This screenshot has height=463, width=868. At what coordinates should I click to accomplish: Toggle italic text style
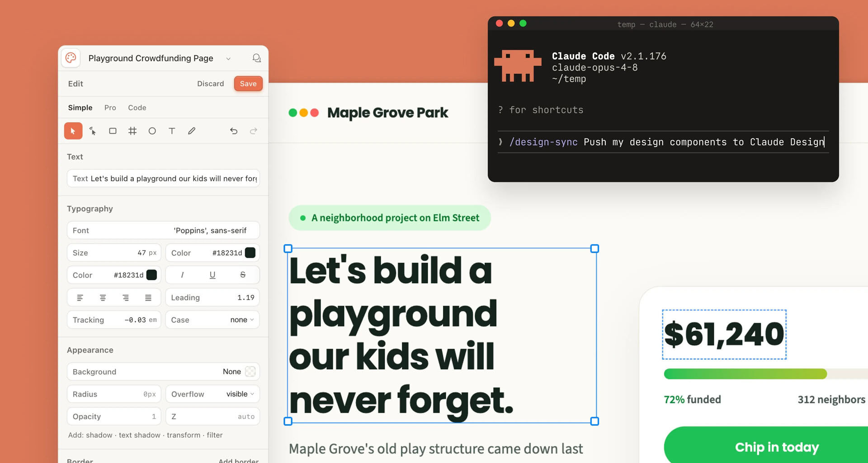click(182, 275)
